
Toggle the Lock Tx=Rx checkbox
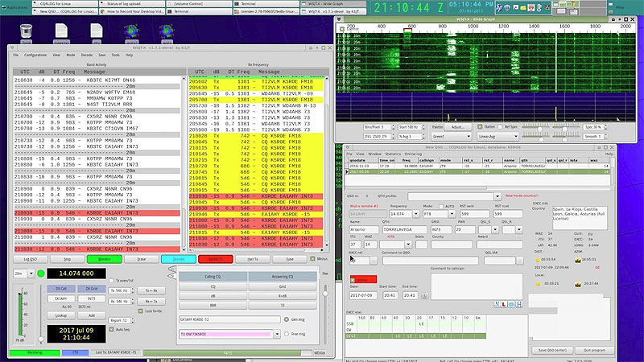click(141, 311)
